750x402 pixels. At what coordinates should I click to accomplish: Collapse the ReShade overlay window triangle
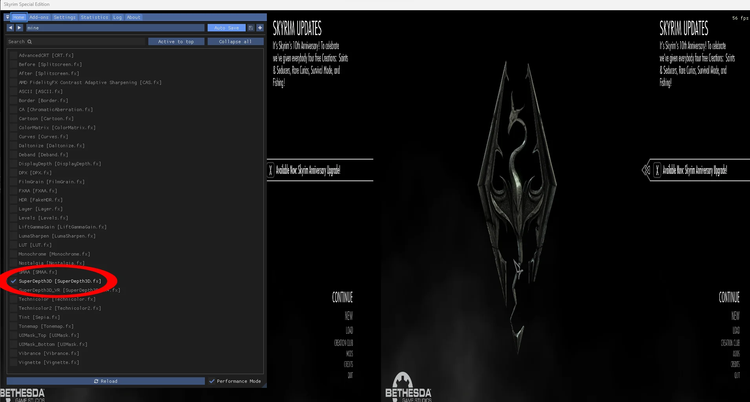pos(7,17)
